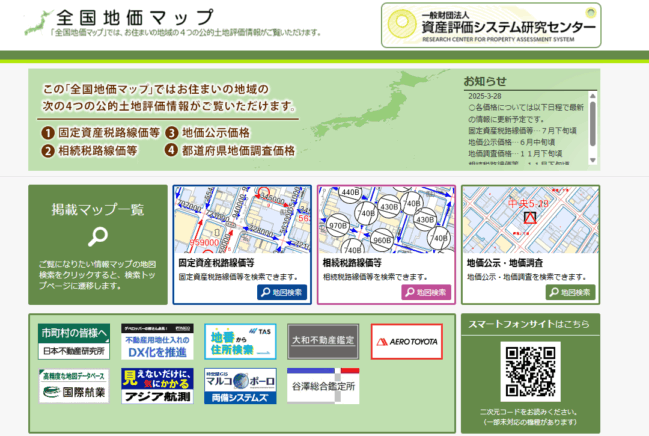649x436 pixels.
Task: Click the smartphone site QR code
Action: (x=531, y=371)
